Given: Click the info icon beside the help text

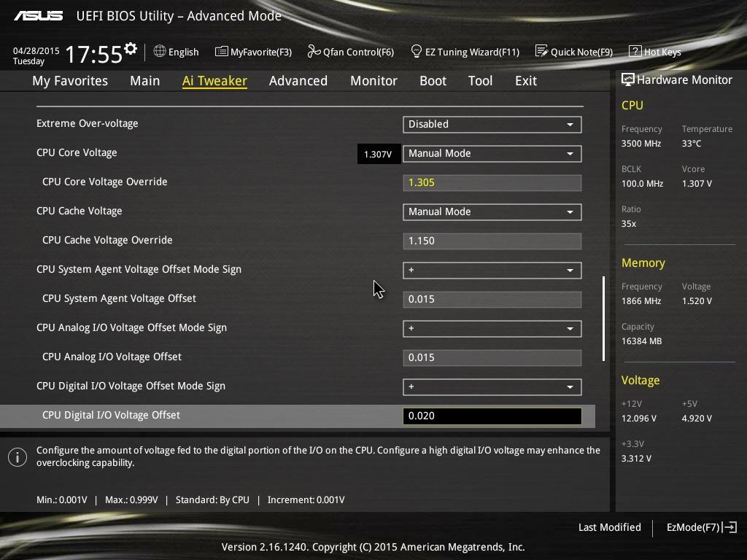Looking at the screenshot, I should click(18, 457).
